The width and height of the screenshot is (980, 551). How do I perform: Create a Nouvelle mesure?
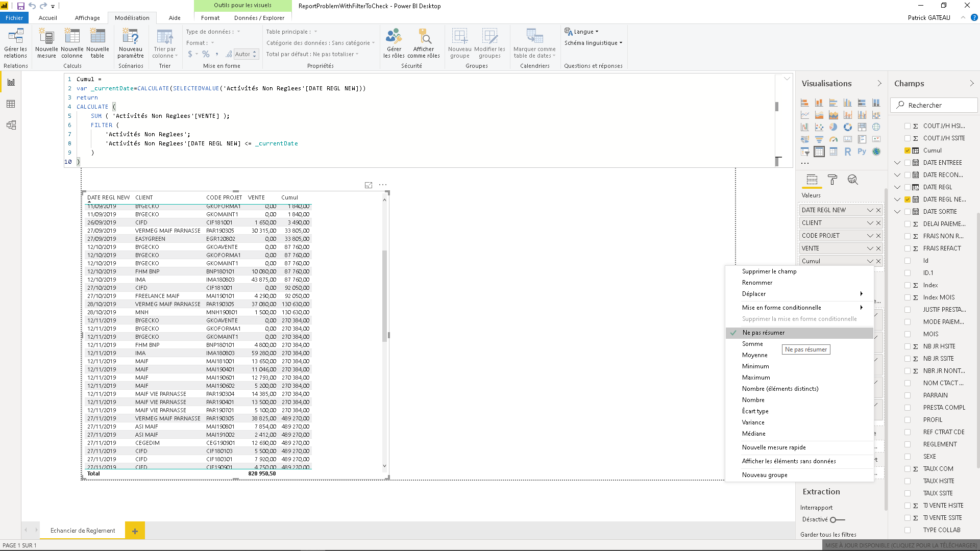pos(46,43)
